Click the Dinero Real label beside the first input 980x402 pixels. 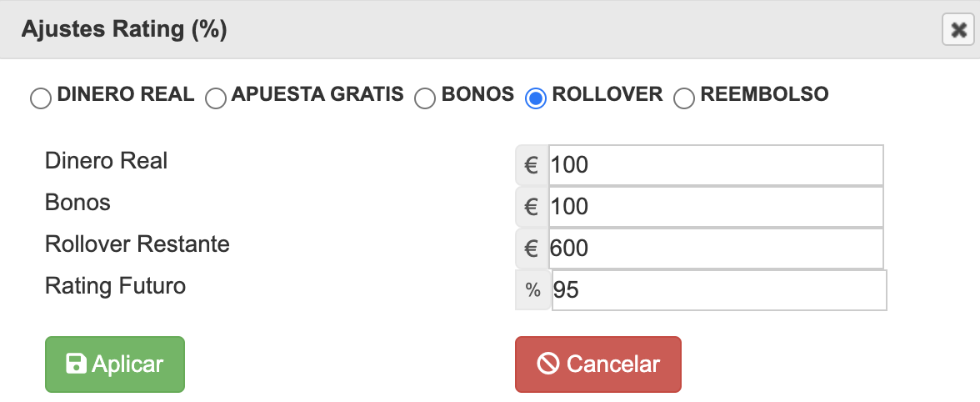click(x=107, y=161)
